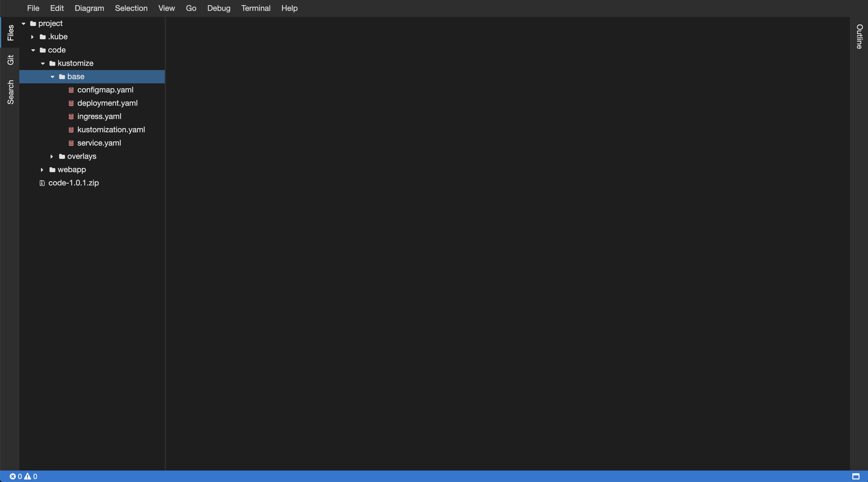Image resolution: width=868 pixels, height=482 pixels.
Task: Toggle bottom panel icon in status bar
Action: click(856, 476)
